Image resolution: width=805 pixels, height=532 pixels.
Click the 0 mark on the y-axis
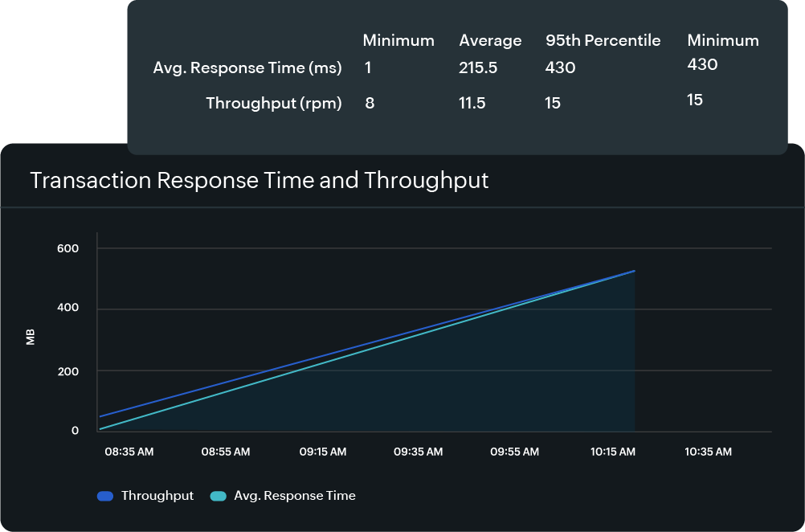pyautogui.click(x=74, y=429)
